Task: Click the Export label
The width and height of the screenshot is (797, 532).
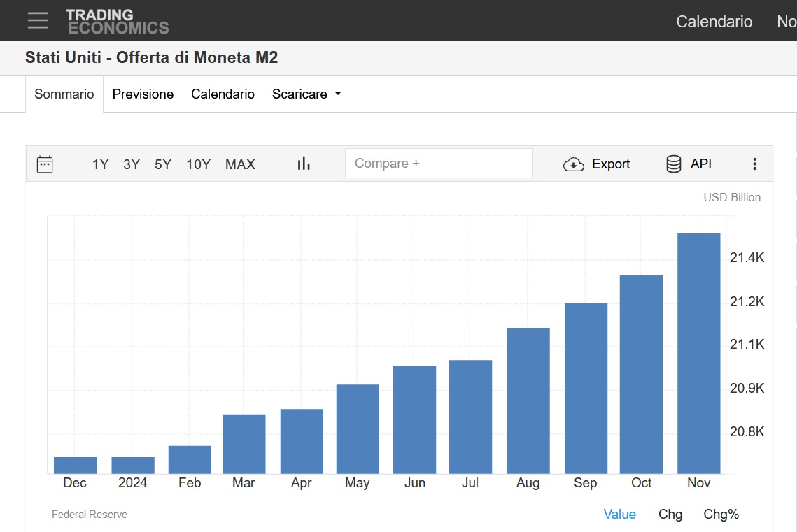Action: pos(610,164)
